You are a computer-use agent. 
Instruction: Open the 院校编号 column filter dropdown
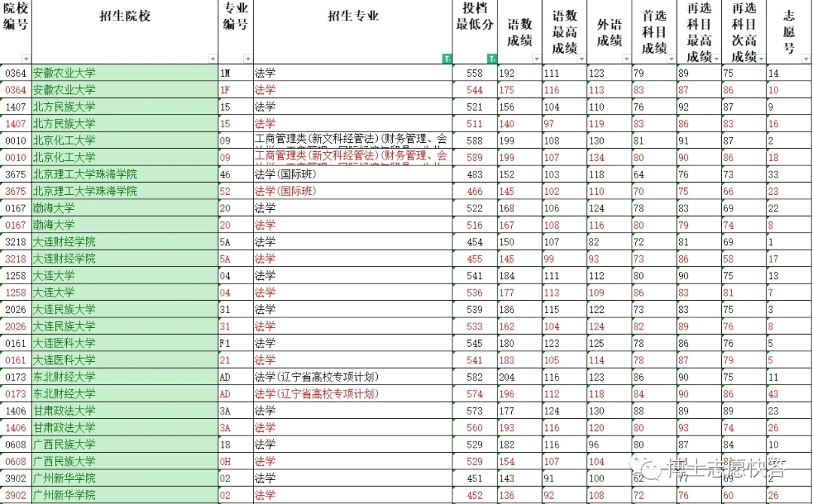coord(26,59)
